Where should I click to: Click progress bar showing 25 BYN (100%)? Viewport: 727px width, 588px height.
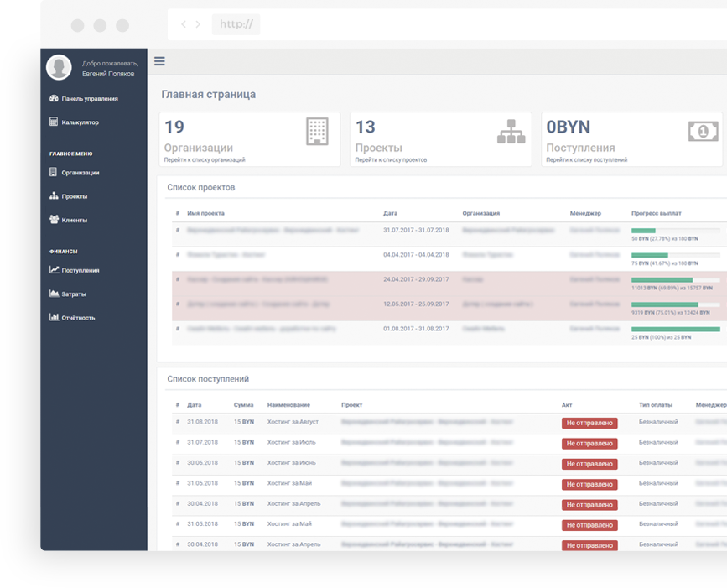coord(676,329)
